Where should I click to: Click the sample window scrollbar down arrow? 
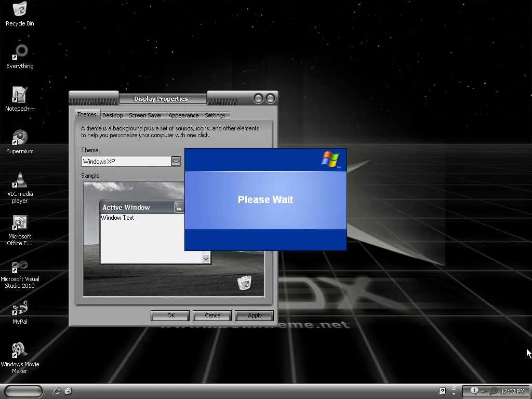tap(206, 259)
